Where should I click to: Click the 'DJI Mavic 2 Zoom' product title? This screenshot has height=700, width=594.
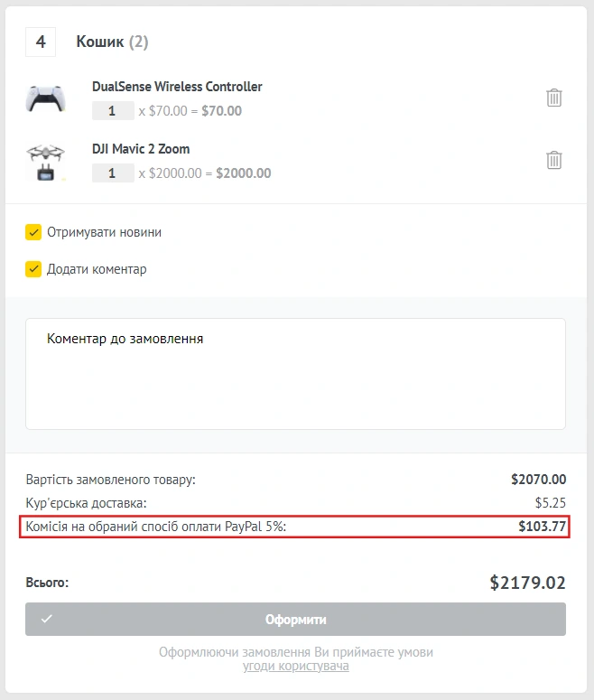click(x=141, y=149)
